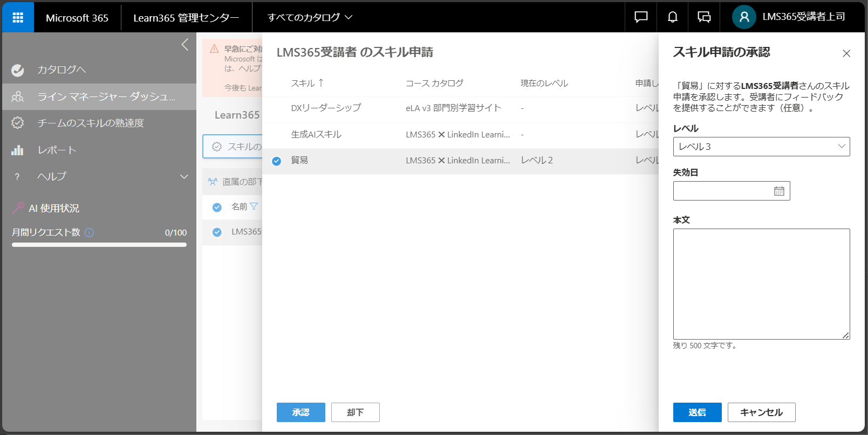Click the AI 使用状況 magic wand icon

pyautogui.click(x=18, y=208)
